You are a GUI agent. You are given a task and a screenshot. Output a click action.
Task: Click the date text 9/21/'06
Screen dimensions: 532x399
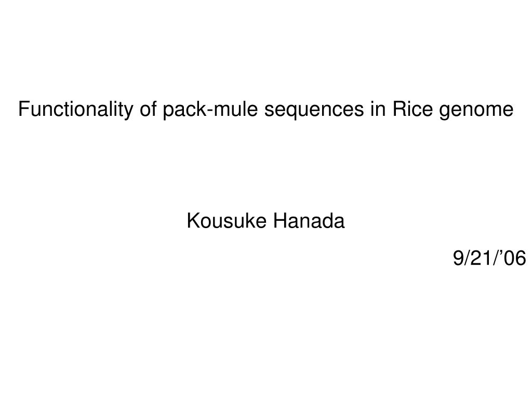coord(489,258)
